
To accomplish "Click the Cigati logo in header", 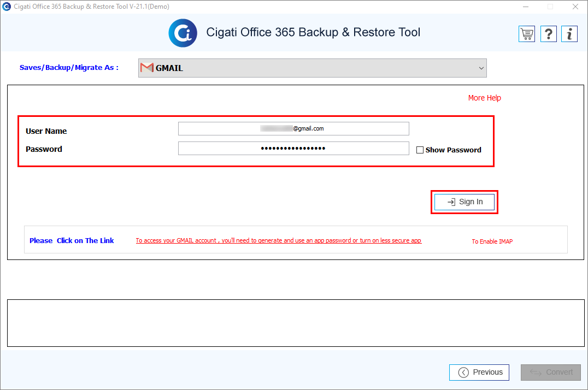I will (x=183, y=33).
